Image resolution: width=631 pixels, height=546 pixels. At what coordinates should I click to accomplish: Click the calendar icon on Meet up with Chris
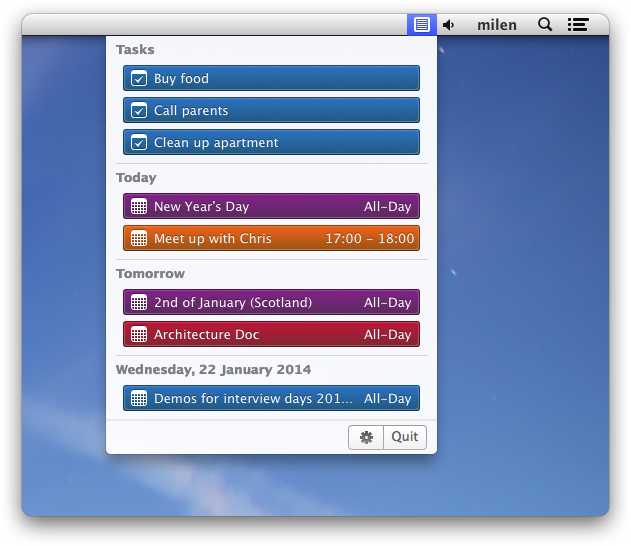pos(139,238)
